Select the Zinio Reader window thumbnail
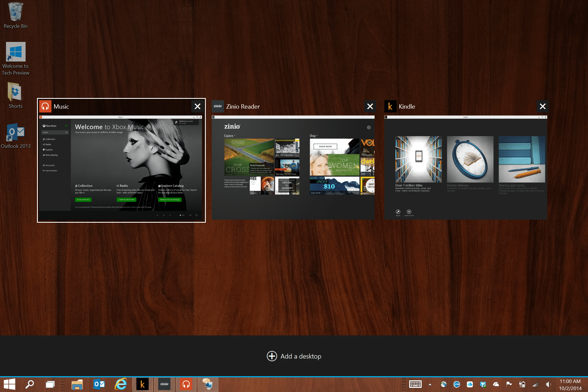588x392 pixels. [x=293, y=168]
